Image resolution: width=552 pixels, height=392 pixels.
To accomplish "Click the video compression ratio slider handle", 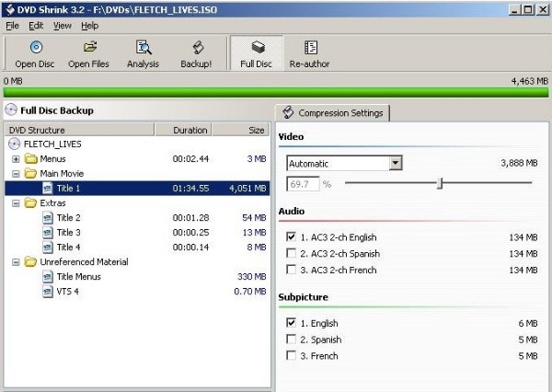I will [x=440, y=183].
